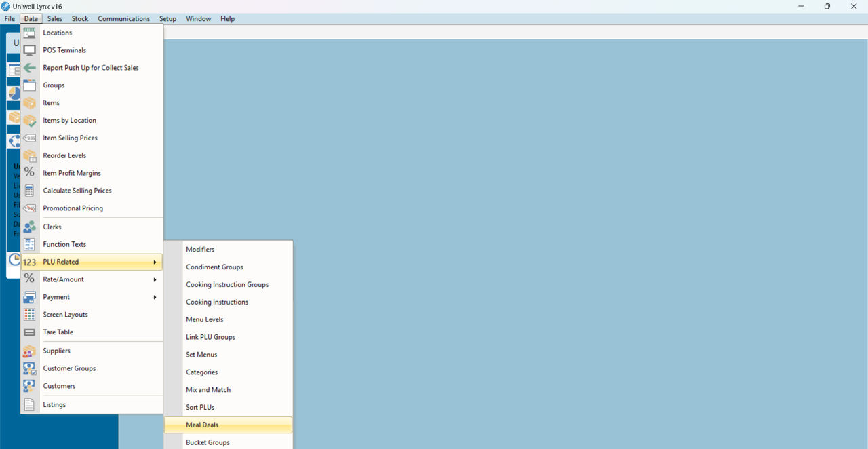Image resolution: width=868 pixels, height=449 pixels.
Task: Click the Screen Layouts grid icon
Action: [x=29, y=315]
